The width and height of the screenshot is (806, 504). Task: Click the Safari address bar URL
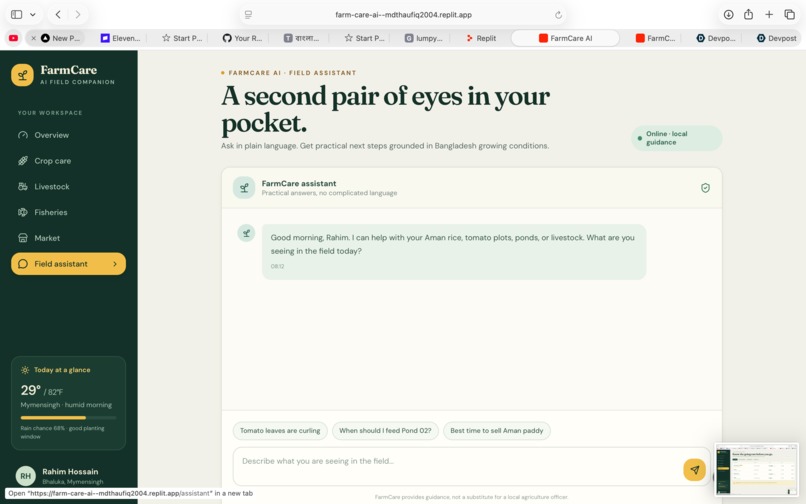[x=404, y=15]
